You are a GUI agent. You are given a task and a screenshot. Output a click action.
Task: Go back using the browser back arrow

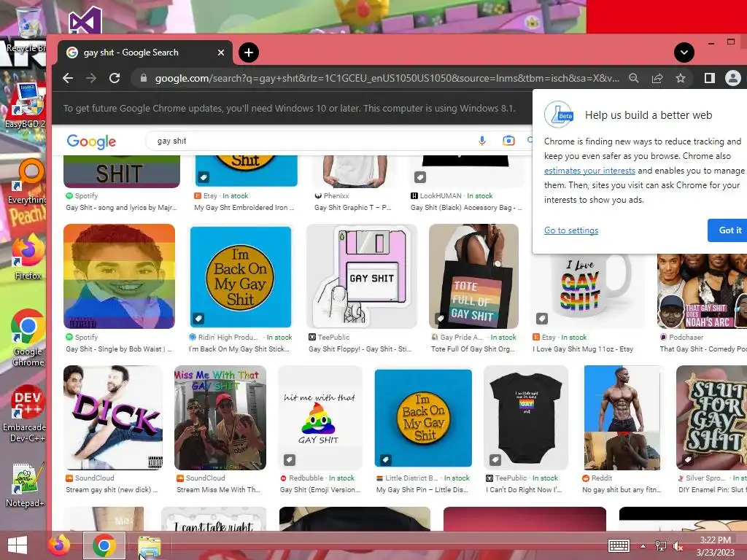[x=68, y=78]
